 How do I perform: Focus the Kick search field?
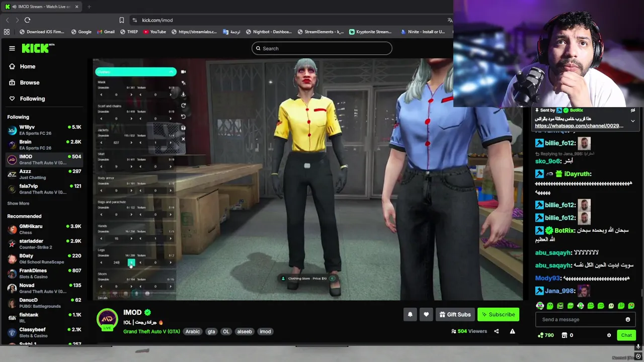pos(322,48)
